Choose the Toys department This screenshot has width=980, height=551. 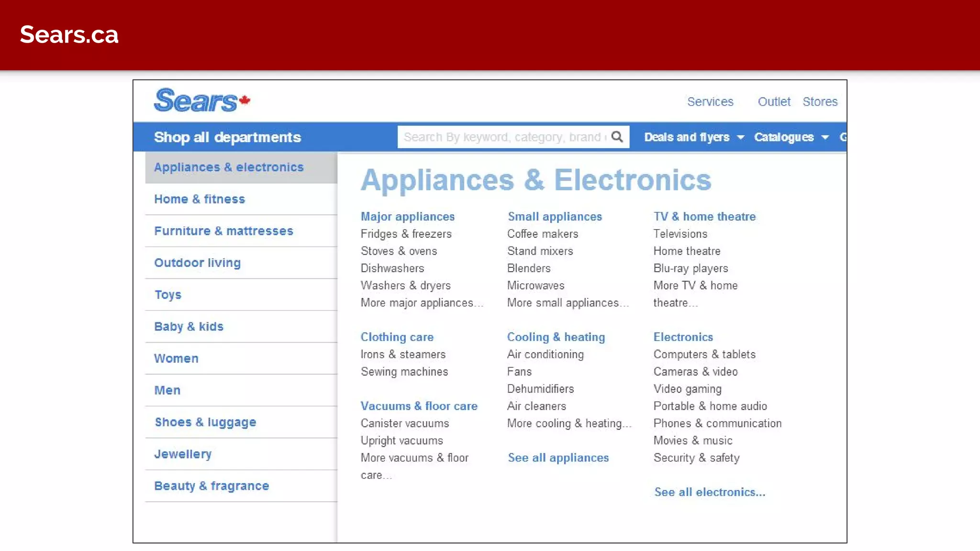click(x=168, y=295)
